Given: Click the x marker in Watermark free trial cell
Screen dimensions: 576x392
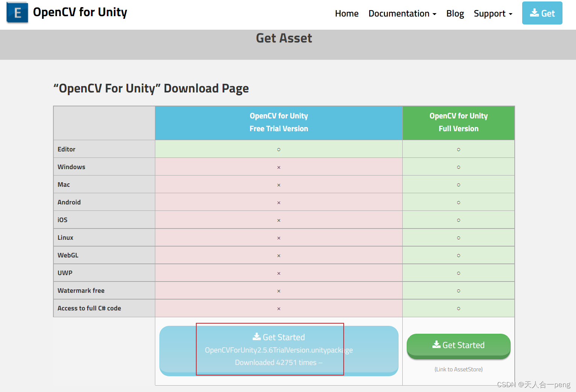Looking at the screenshot, I should coord(279,291).
